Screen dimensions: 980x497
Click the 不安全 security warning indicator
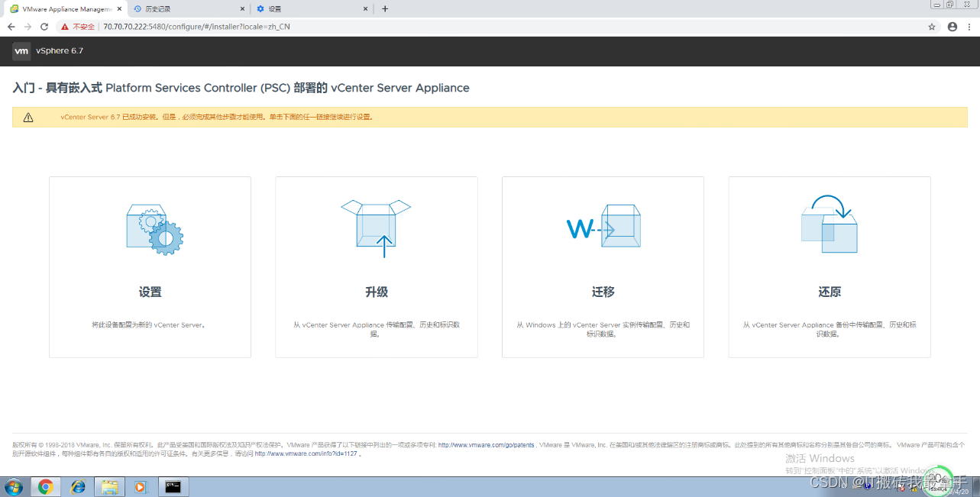point(79,27)
